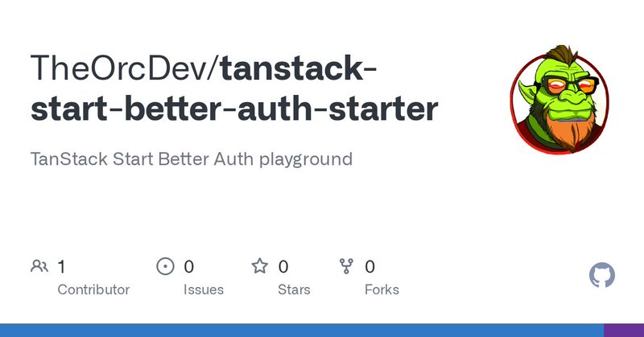Click the issues circle-dot icon
Viewport: 644px width, 337px height.
point(166,266)
